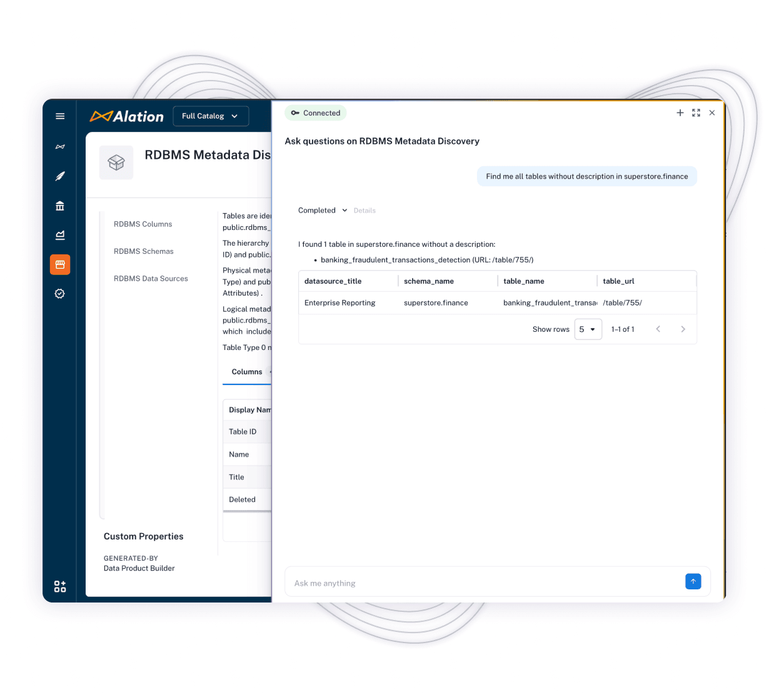769x700 pixels.
Task: Click the Ask me anything input field
Action: pyautogui.click(x=438, y=582)
